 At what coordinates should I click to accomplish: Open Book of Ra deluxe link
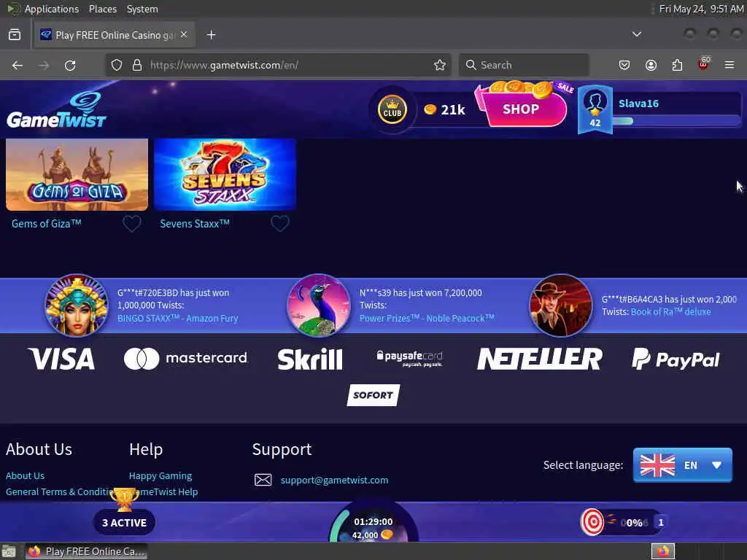[x=671, y=312]
